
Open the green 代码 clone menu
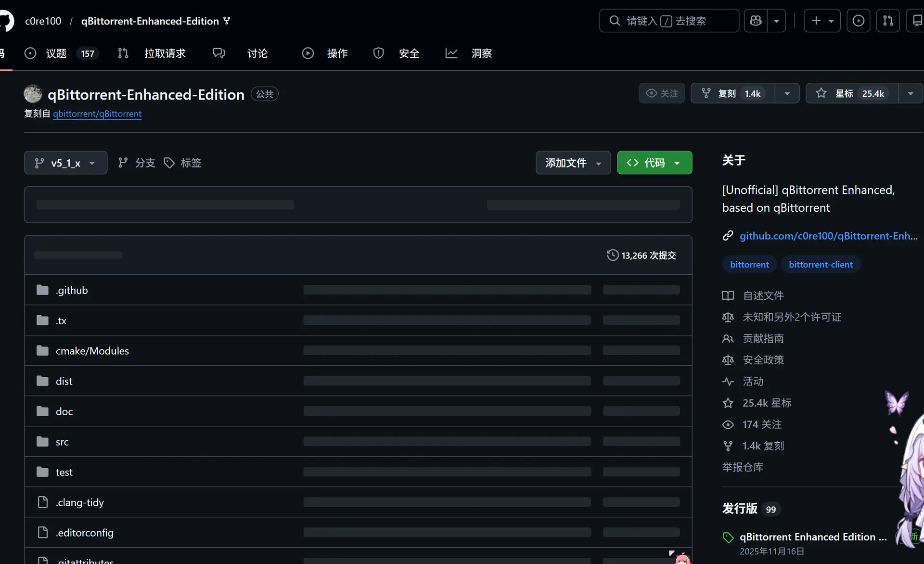tap(654, 163)
